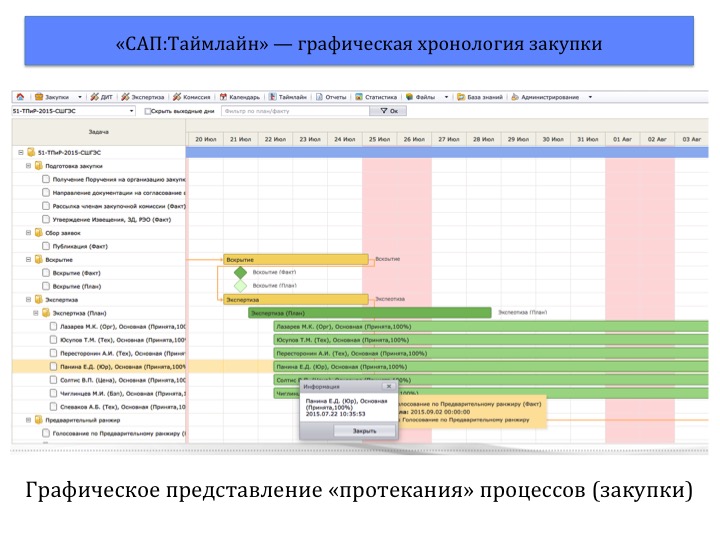The height and width of the screenshot is (540, 720).
Task: Select Спеваков А.Б. tree row
Action: click(x=99, y=406)
